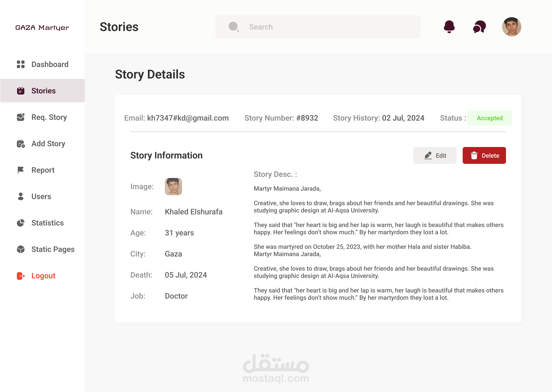This screenshot has height=392, width=552.
Task: Open the chat messages icon
Action: (x=479, y=27)
